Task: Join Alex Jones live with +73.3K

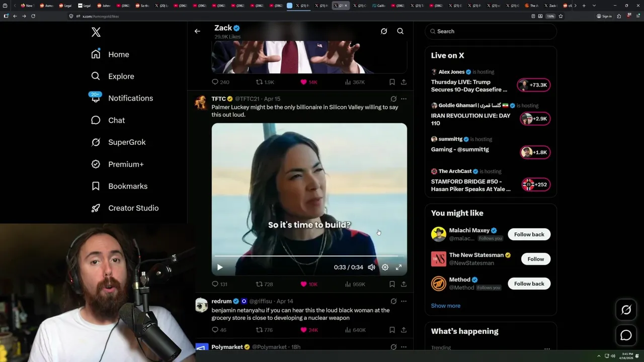Action: tap(534, 85)
